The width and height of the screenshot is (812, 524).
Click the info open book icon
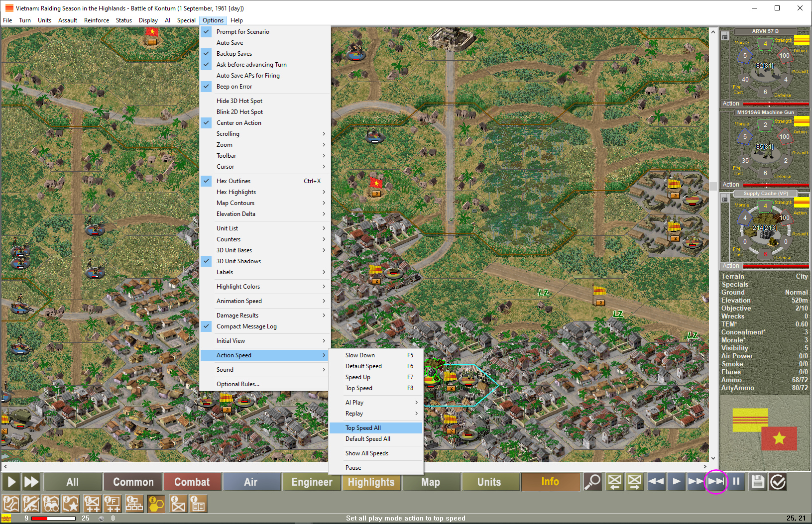(198, 504)
